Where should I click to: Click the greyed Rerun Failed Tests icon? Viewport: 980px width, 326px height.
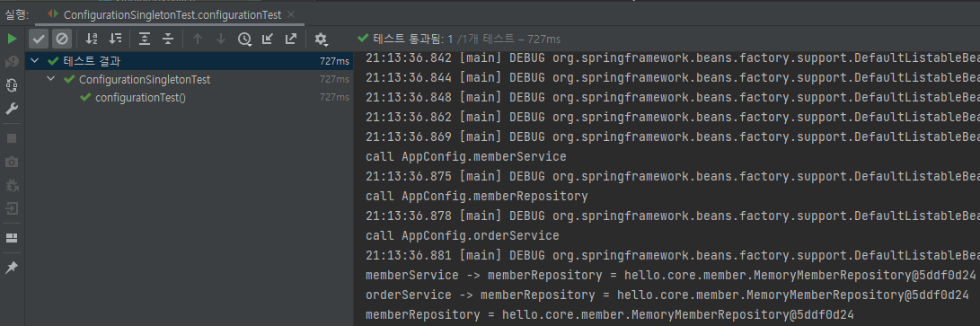tap(12, 62)
